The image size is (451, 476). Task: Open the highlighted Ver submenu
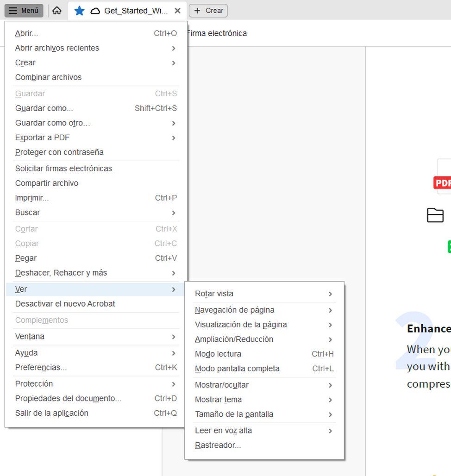point(96,289)
